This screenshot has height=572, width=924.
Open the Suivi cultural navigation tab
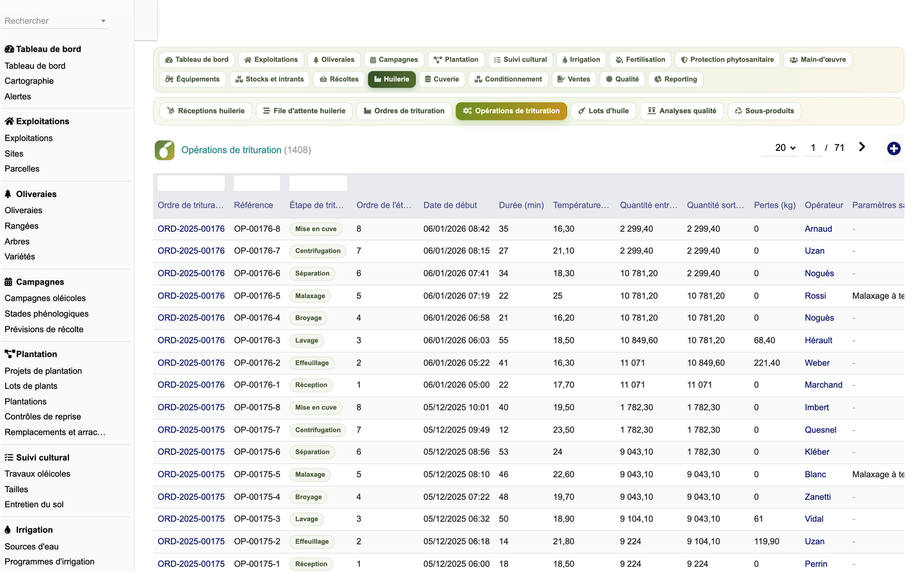pos(521,60)
